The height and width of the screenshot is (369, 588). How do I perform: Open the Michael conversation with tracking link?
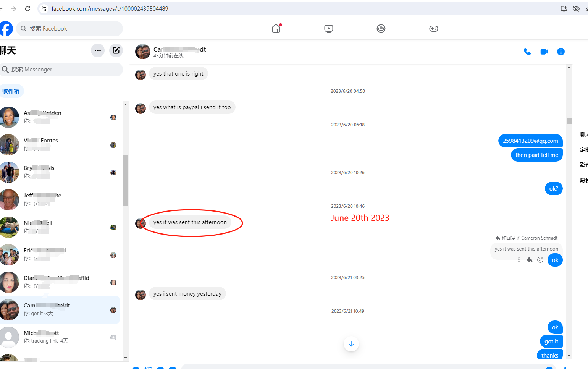pyautogui.click(x=59, y=337)
